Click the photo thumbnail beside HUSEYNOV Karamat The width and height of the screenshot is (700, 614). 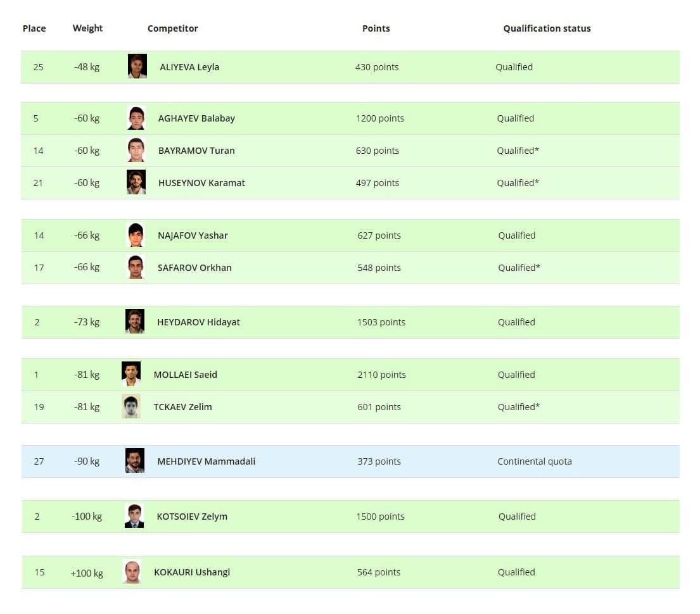coord(136,182)
